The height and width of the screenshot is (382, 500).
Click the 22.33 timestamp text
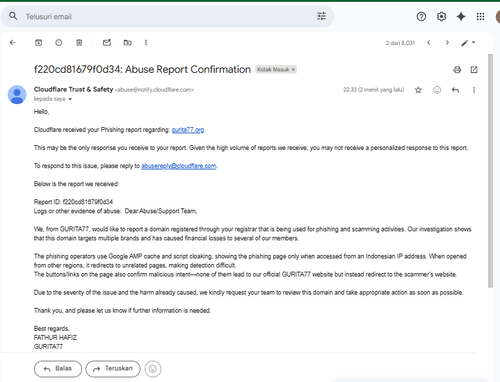coord(374,90)
